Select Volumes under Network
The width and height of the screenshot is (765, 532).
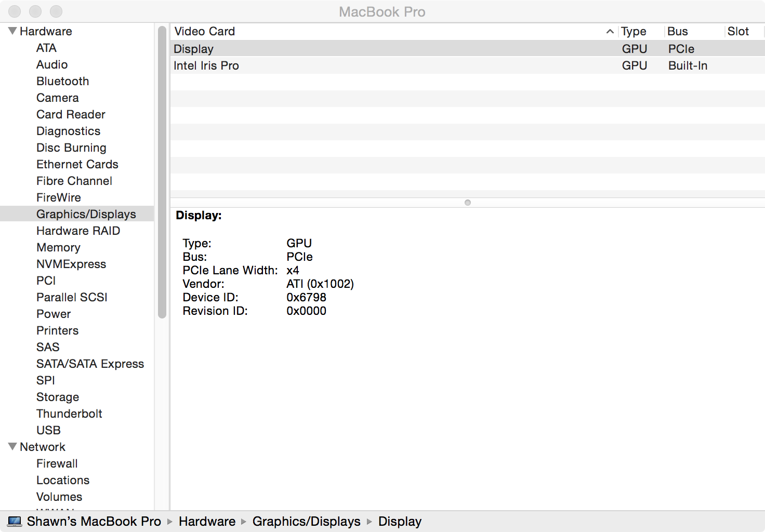(59, 497)
